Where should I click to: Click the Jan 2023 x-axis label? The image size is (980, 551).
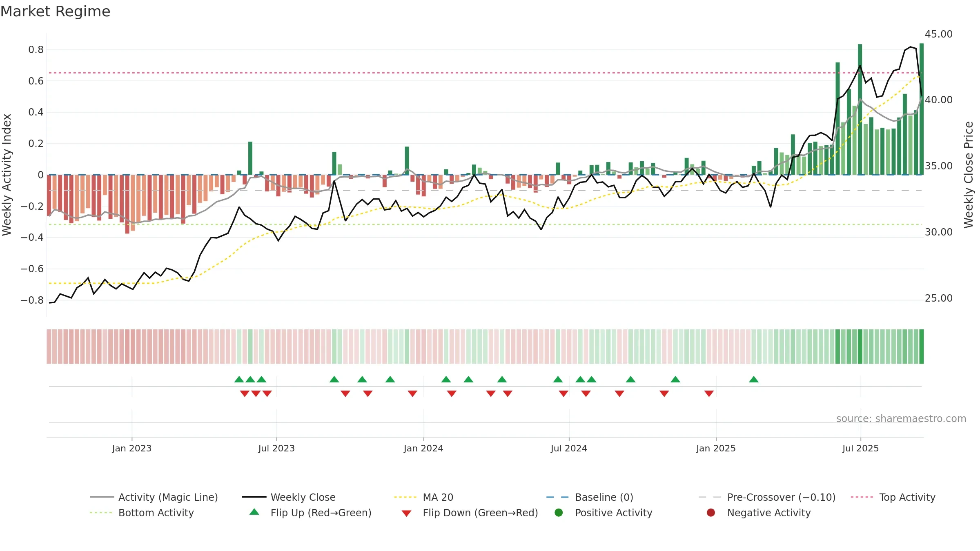pos(131,448)
